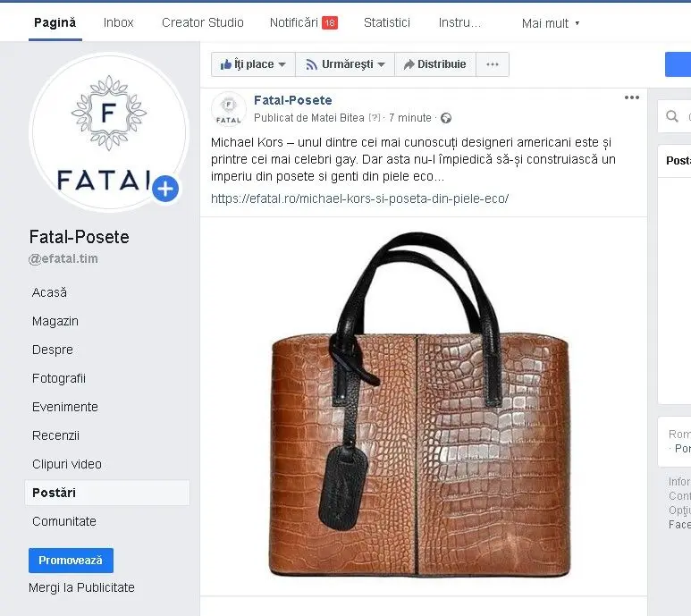
Task: Click the blue plus icon on profile picture
Action: tap(165, 189)
